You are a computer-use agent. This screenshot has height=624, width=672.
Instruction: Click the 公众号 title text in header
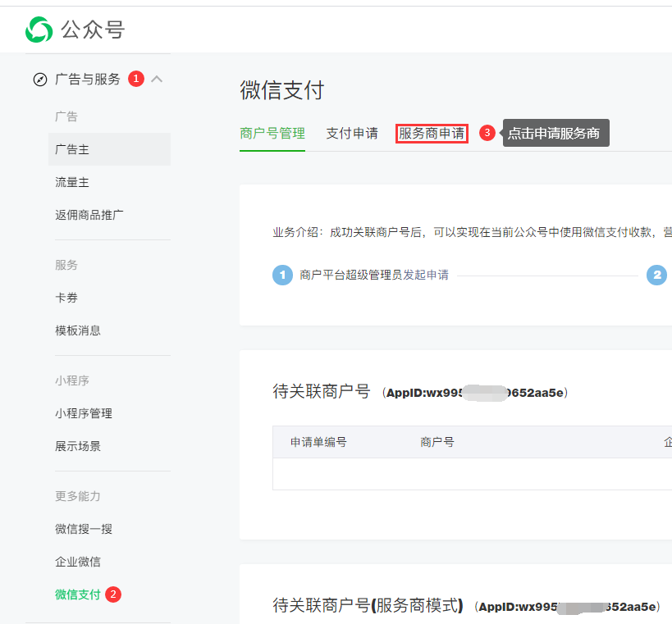tap(93, 30)
